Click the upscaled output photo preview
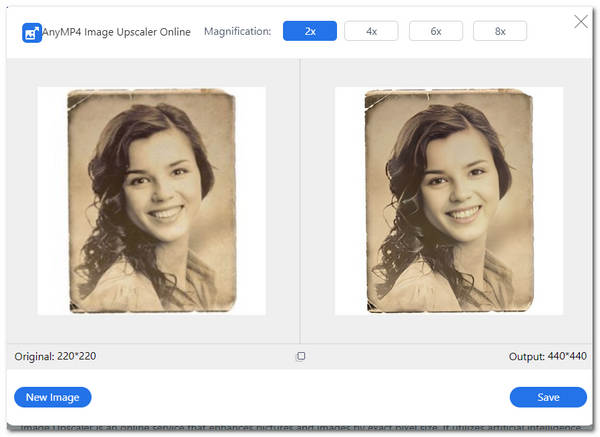600x437 pixels. pos(449,201)
